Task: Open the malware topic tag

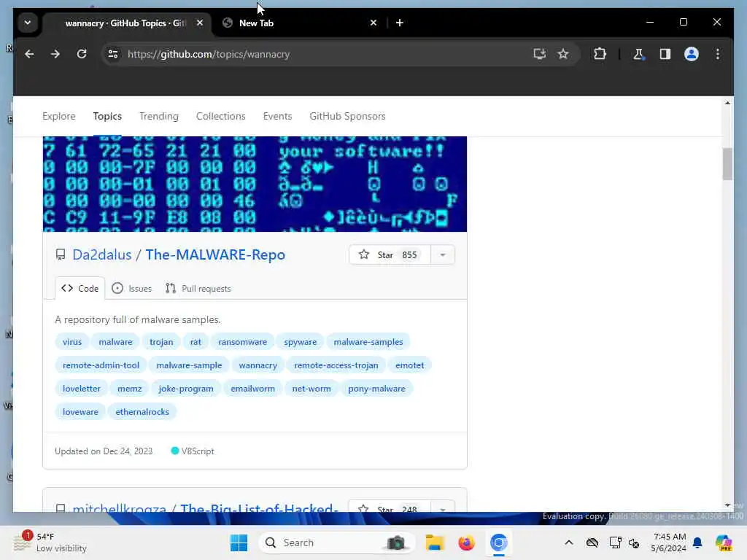Action: 115,342
